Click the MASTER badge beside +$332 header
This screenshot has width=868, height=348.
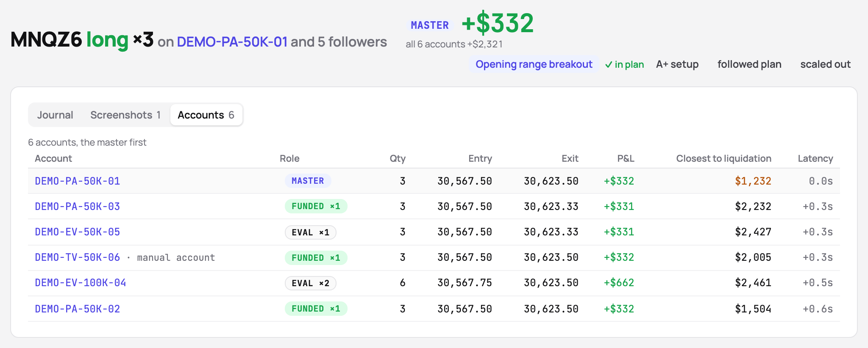pos(430,25)
